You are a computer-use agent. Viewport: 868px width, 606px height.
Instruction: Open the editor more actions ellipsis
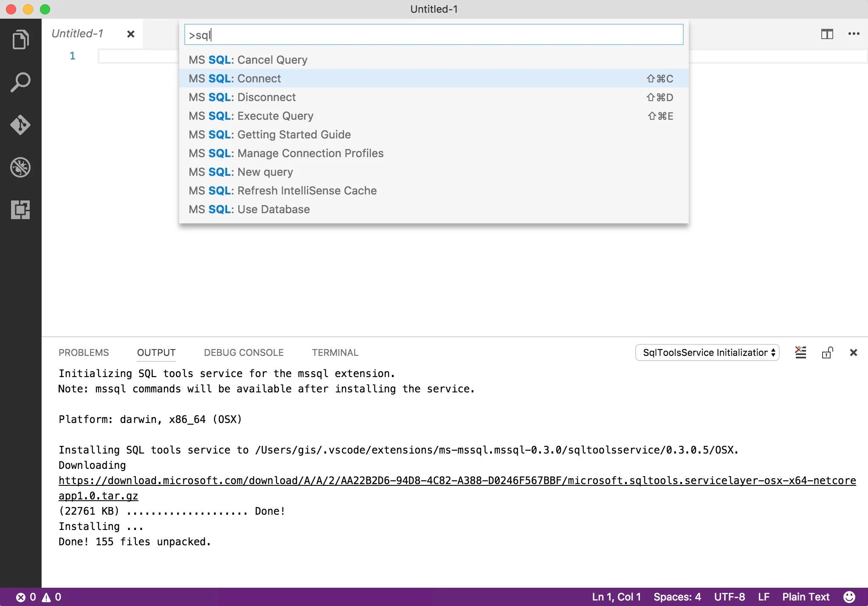click(854, 34)
